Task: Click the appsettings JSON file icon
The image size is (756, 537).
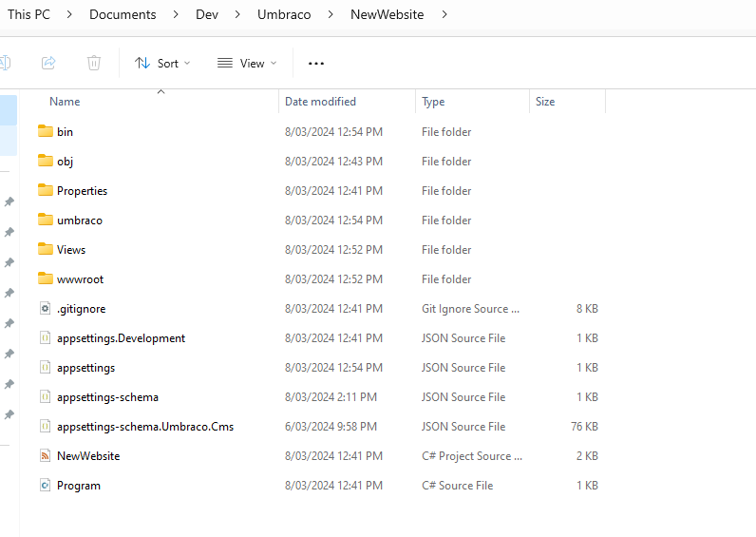Action: point(45,367)
